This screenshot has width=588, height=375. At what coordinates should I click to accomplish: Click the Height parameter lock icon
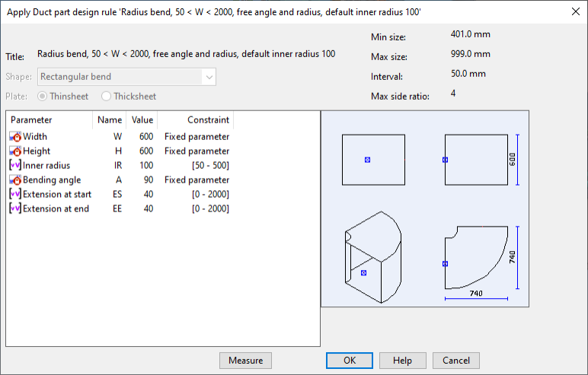pyautogui.click(x=15, y=151)
